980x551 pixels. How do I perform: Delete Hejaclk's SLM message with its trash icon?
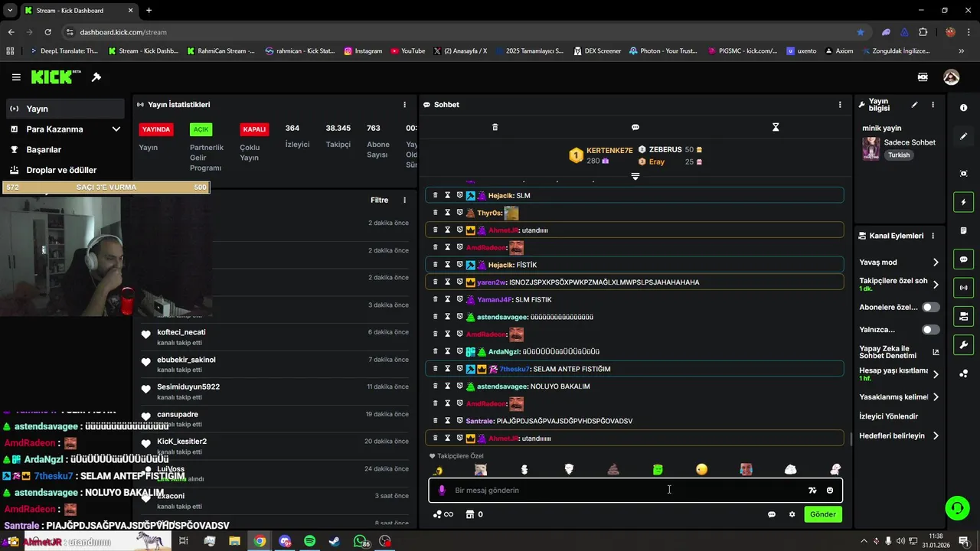click(x=436, y=195)
